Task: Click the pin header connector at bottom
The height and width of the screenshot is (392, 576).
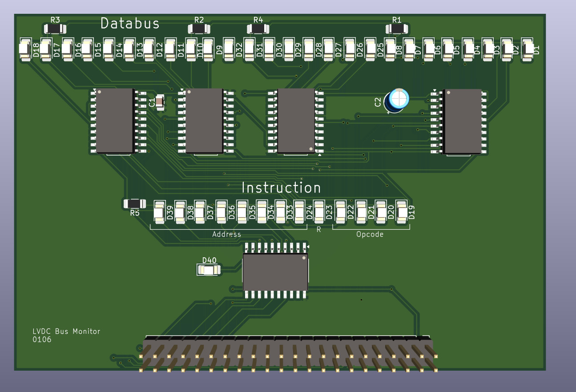Action: (288, 354)
